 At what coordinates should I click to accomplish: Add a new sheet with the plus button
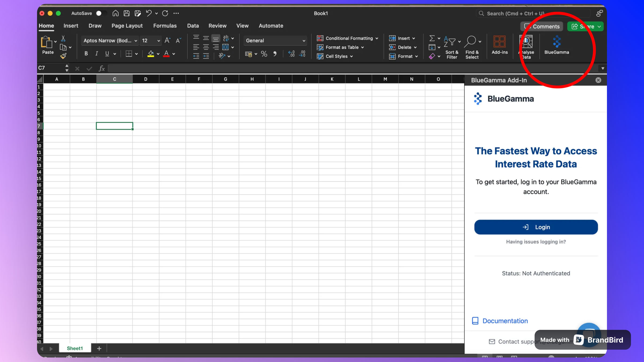[x=99, y=348]
